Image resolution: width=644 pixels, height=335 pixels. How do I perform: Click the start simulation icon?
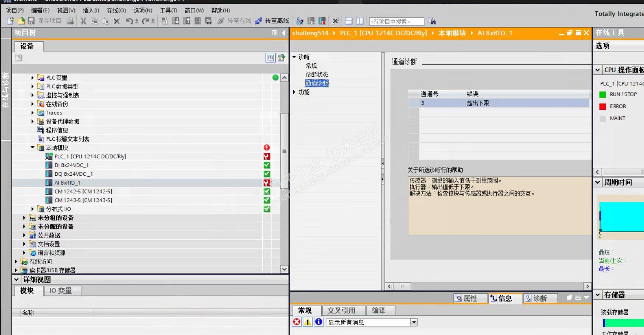(x=198, y=21)
